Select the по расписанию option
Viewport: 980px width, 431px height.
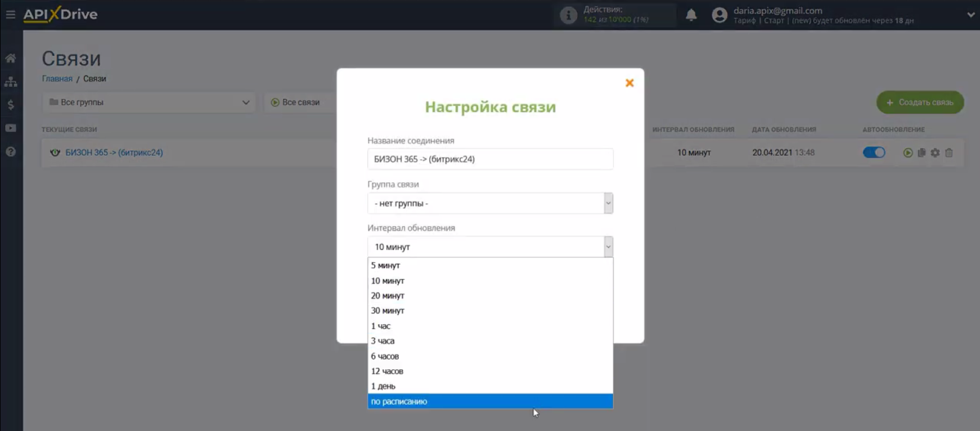490,401
